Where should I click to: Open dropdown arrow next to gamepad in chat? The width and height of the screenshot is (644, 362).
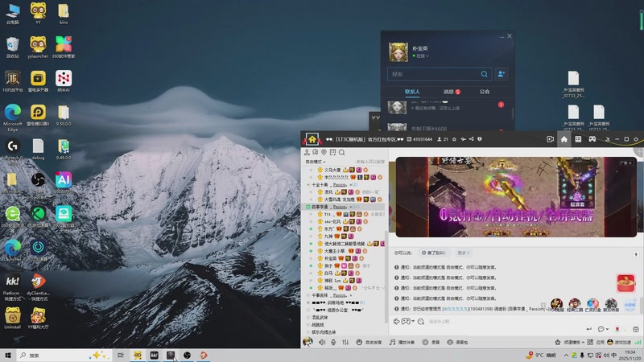413,321
